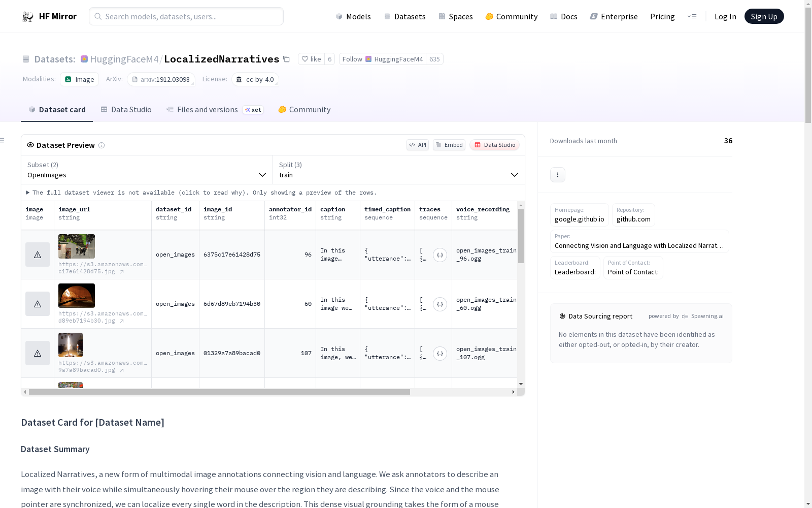
Task: Click the table scroll-right arrow
Action: (514, 392)
